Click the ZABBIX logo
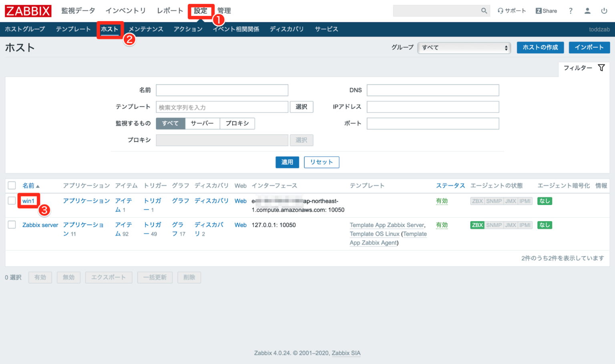This screenshot has width=615, height=364. [28, 11]
